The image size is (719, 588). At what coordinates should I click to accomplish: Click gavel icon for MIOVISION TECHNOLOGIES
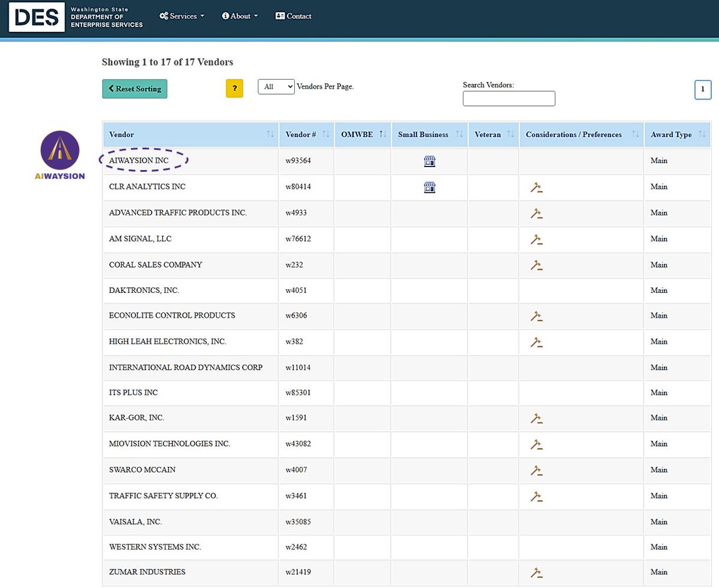click(x=536, y=444)
